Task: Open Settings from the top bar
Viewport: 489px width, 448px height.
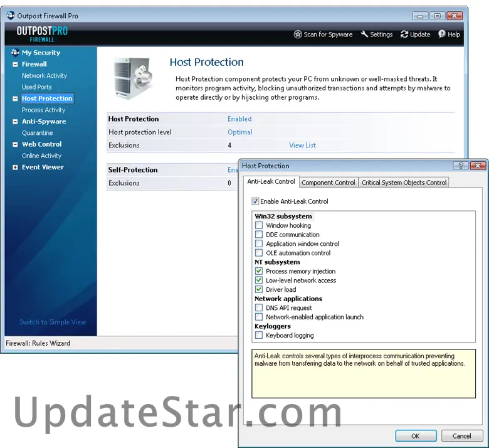Action: [377, 35]
